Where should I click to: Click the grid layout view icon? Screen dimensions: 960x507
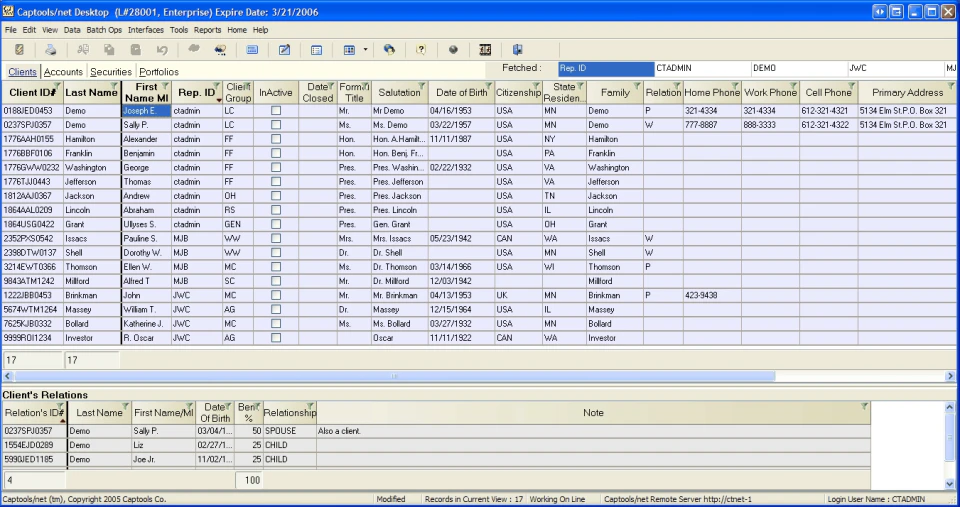(x=350, y=50)
